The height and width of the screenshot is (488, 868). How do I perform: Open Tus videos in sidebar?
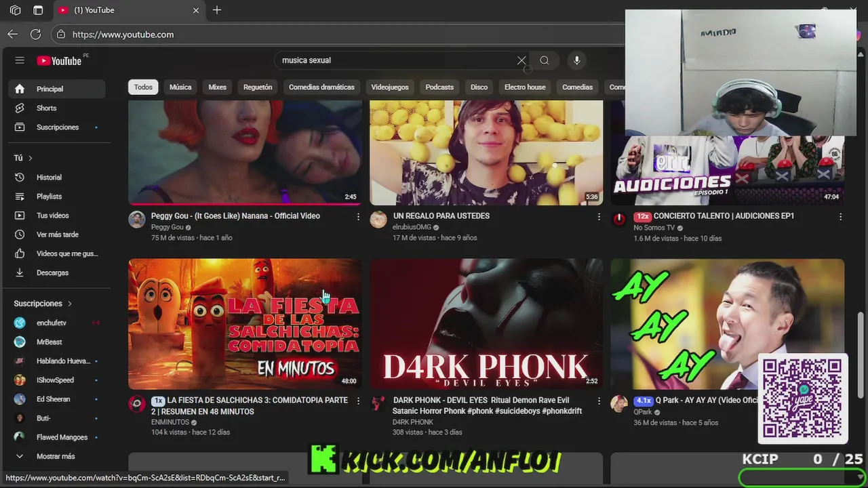tap(56, 215)
